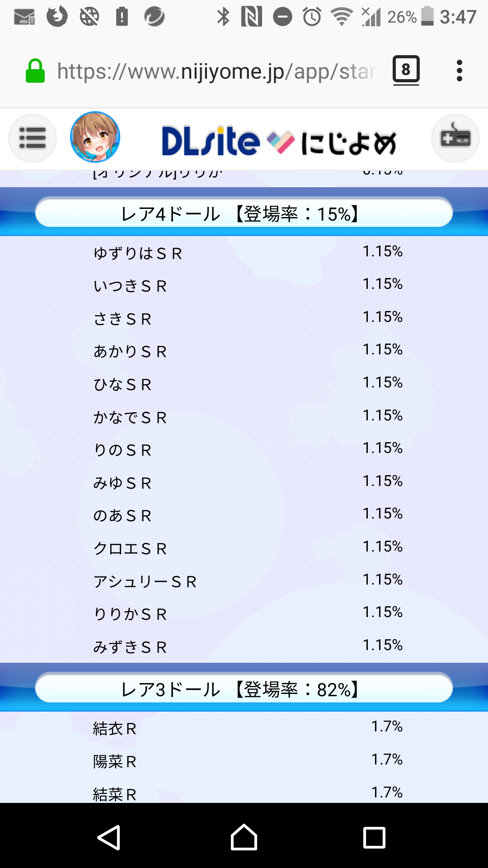The height and width of the screenshot is (868, 488).
Task: Tap the Wi-Fi status icon
Action: 342,17
